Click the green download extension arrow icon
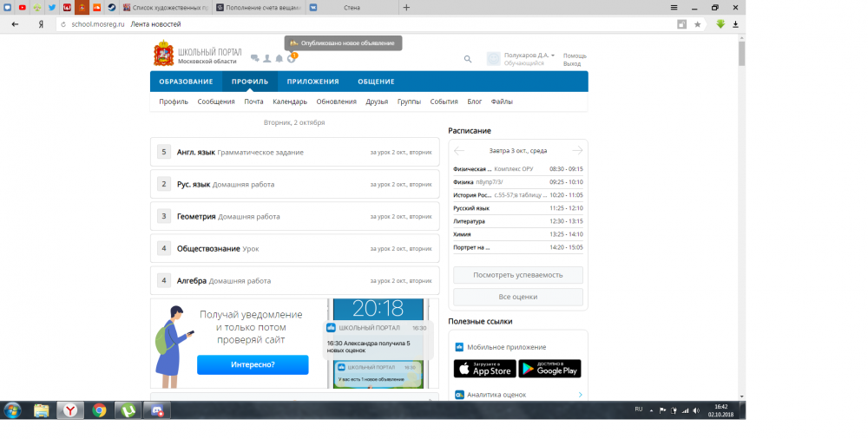Image resolution: width=868 pixels, height=439 pixels. coord(720,24)
